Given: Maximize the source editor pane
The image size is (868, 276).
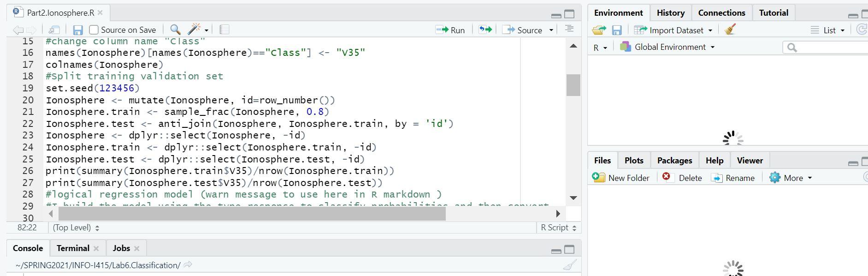Looking at the screenshot, I should [x=570, y=14].
